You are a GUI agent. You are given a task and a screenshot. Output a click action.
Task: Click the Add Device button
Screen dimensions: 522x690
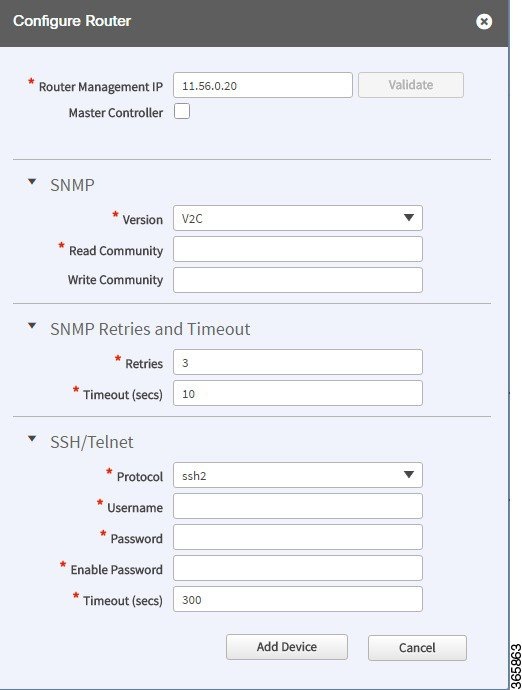pyautogui.click(x=287, y=647)
